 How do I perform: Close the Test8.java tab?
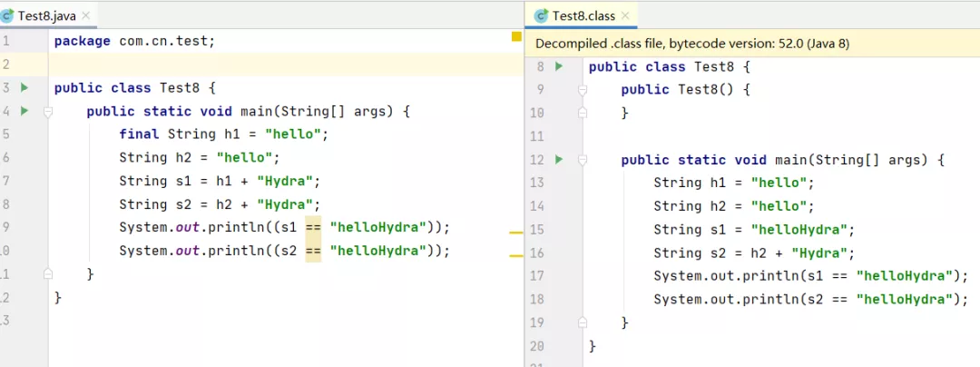click(85, 15)
